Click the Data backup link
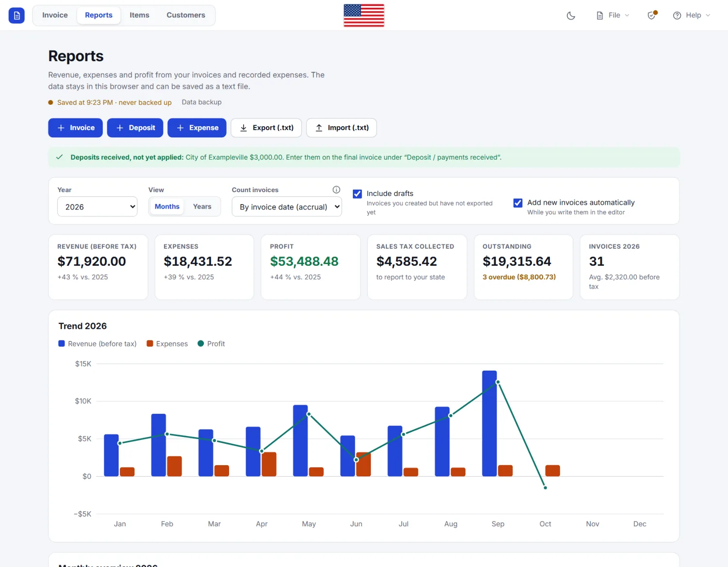This screenshot has width=728, height=567. [x=201, y=102]
